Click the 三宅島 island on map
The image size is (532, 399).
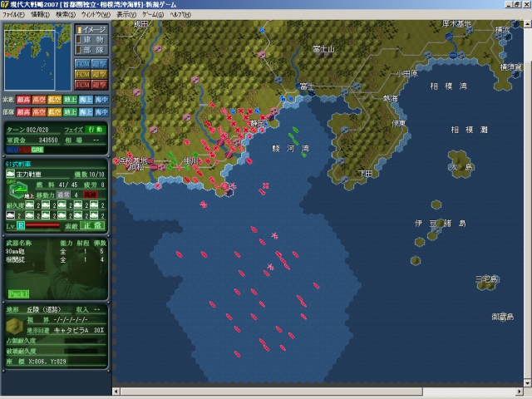pos(486,283)
